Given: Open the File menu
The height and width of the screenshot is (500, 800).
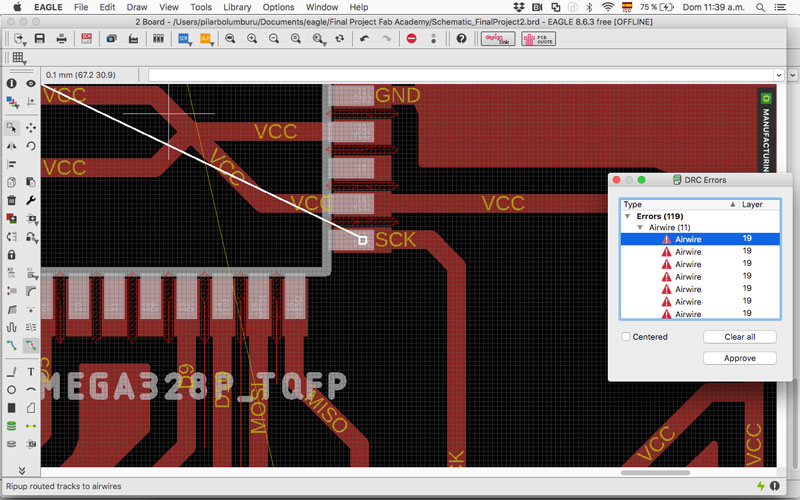Looking at the screenshot, I should pyautogui.click(x=81, y=7).
